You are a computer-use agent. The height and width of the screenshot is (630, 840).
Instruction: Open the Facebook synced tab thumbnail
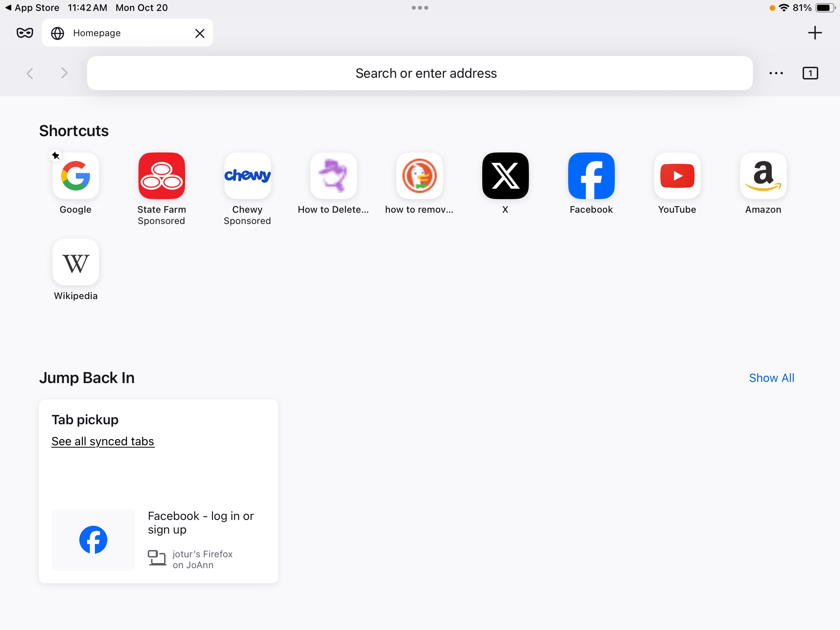point(93,540)
